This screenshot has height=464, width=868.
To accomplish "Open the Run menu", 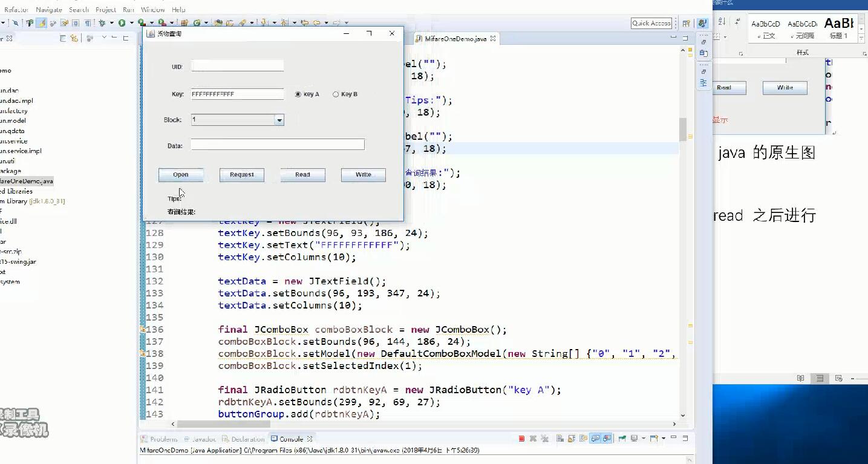I will point(128,10).
